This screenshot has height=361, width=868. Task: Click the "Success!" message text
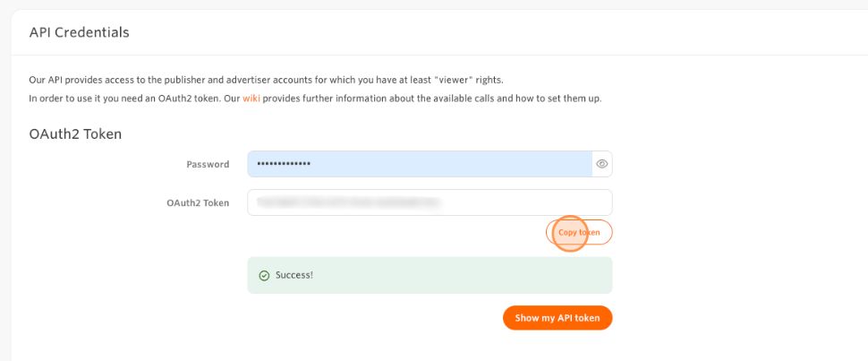pyautogui.click(x=294, y=275)
